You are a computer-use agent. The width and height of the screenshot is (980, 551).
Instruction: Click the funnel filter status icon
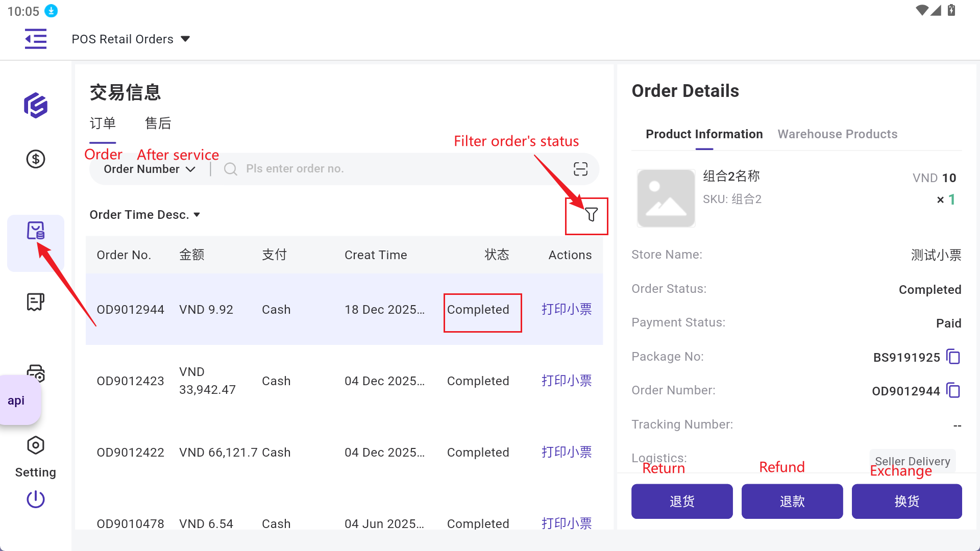click(x=591, y=215)
